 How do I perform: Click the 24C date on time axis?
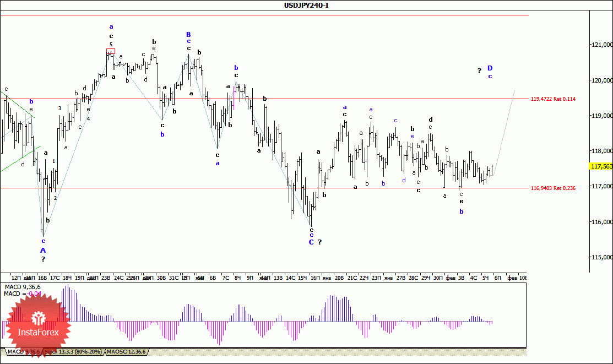click(x=118, y=278)
